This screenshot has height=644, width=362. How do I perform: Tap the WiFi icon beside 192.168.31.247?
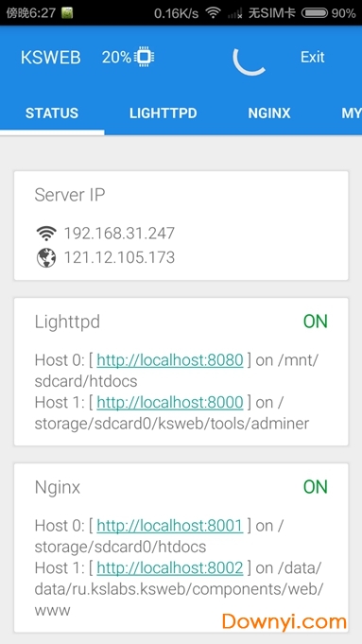[46, 234]
